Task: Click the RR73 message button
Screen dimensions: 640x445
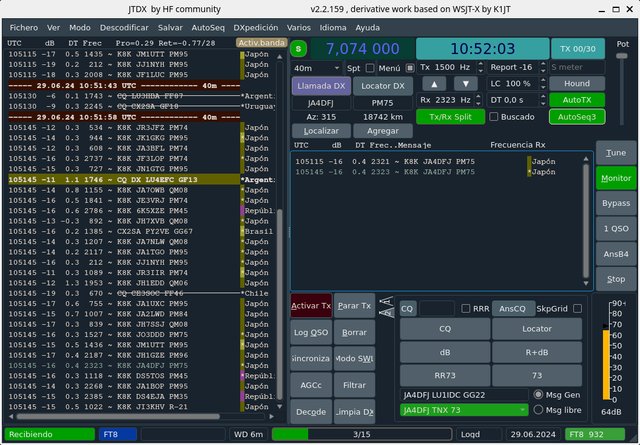Action: click(x=445, y=375)
